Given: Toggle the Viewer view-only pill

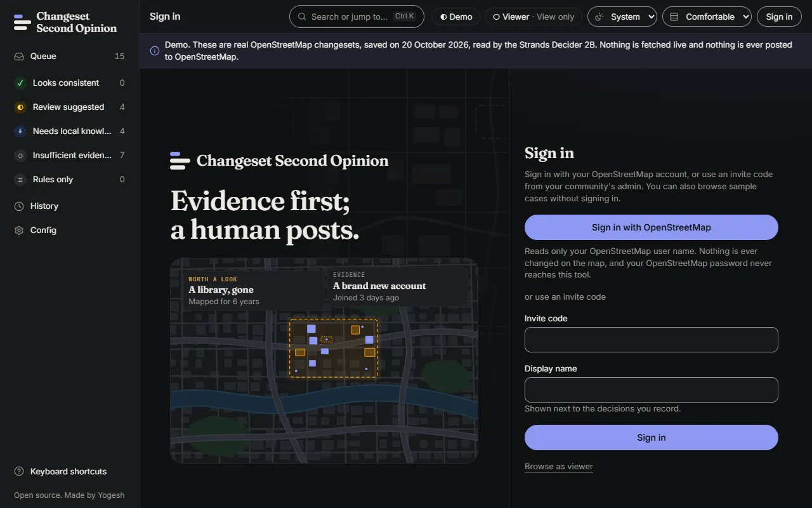Looking at the screenshot, I should [x=534, y=17].
